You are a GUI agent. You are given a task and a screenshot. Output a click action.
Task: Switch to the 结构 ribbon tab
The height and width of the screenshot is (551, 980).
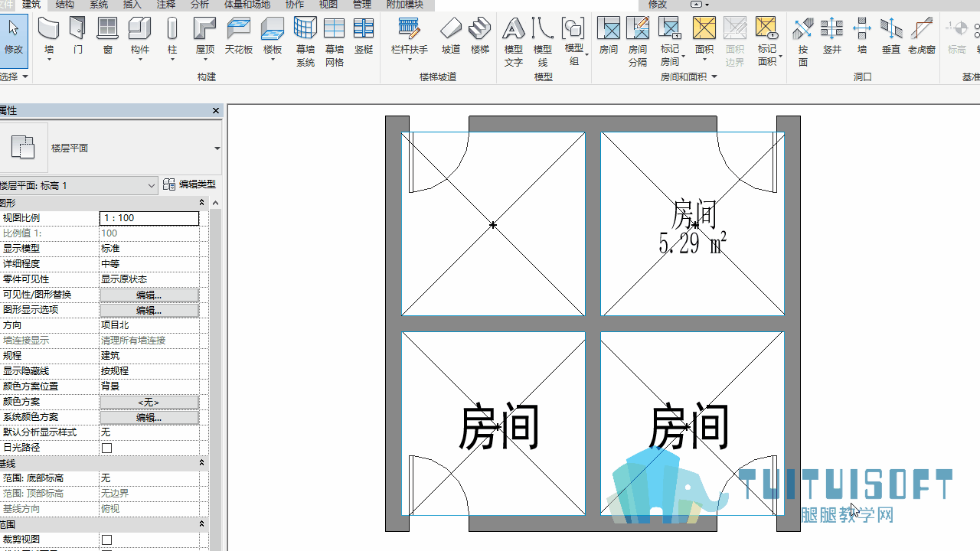pyautogui.click(x=65, y=5)
